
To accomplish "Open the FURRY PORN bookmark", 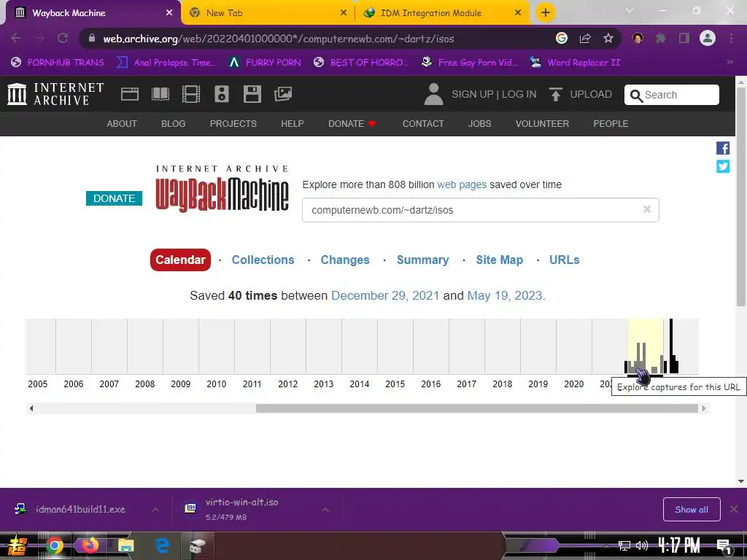I will pos(265,63).
